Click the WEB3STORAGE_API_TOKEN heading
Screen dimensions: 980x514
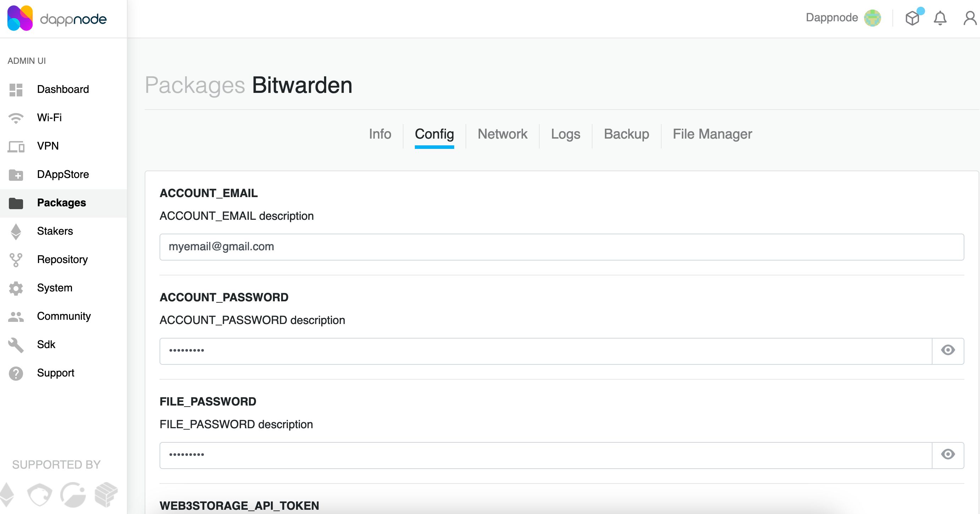239,505
